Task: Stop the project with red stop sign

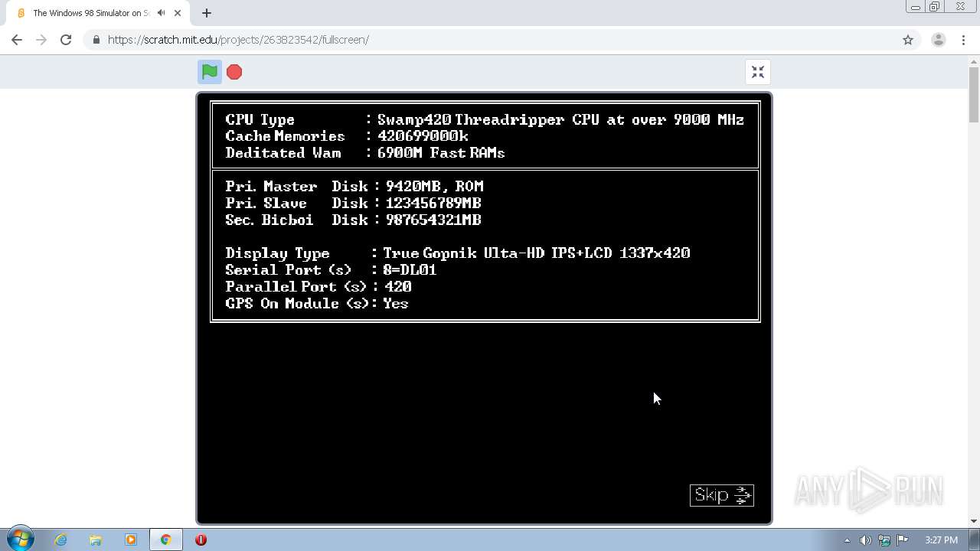Action: pyautogui.click(x=234, y=72)
